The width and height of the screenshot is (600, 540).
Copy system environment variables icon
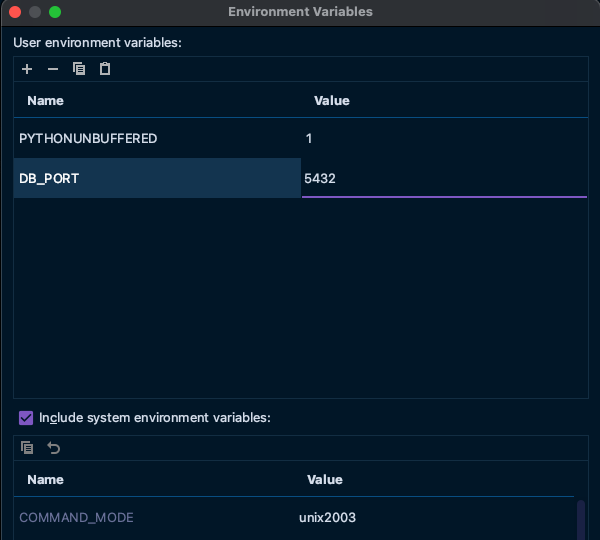tap(27, 448)
